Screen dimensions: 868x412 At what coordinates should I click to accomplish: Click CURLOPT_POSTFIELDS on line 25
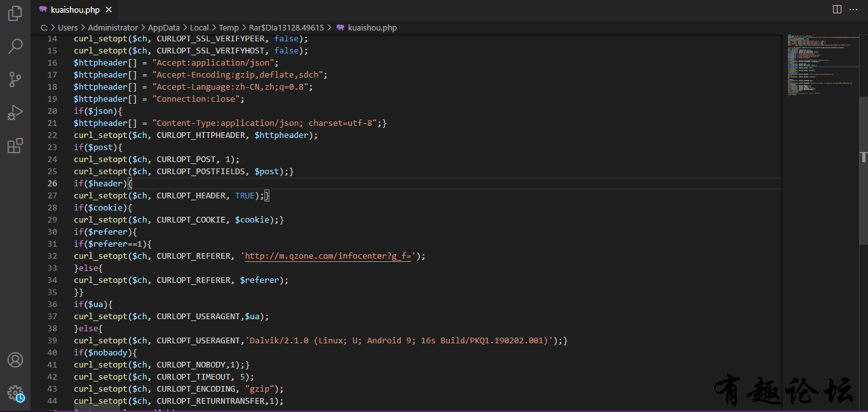click(201, 172)
